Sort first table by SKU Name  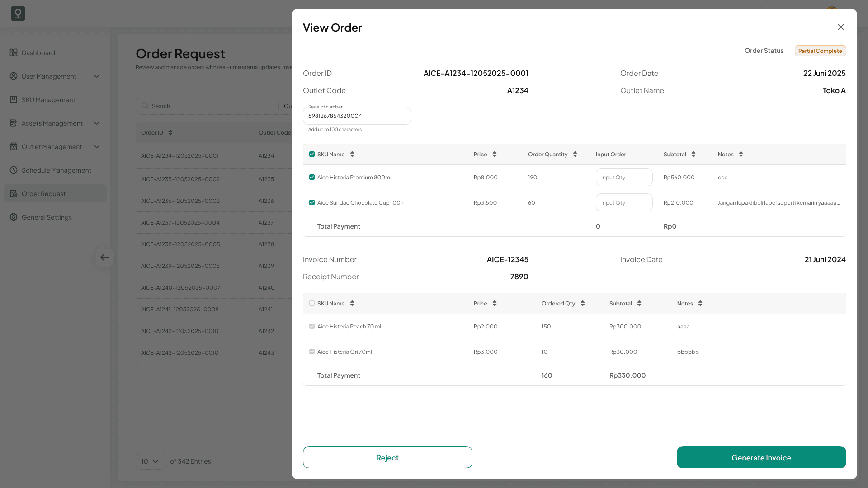[x=352, y=154]
